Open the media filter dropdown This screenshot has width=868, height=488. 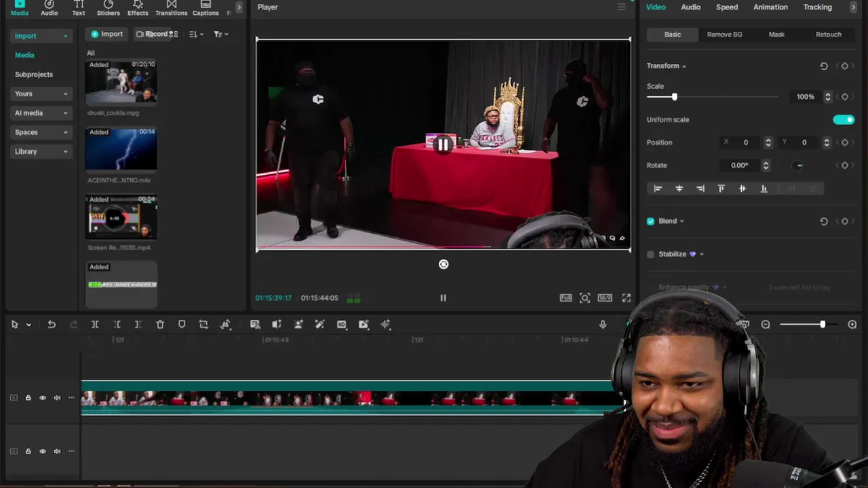coord(220,34)
